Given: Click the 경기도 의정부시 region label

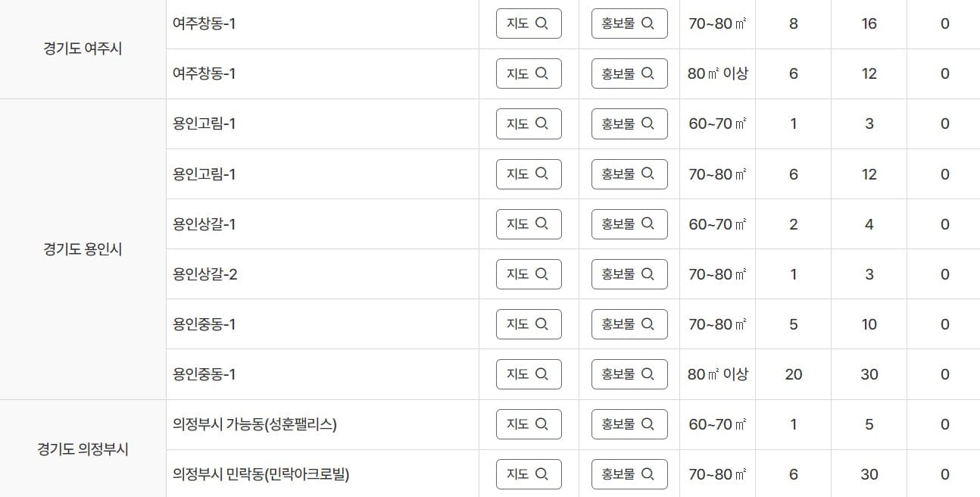Looking at the screenshot, I should (81, 449).
